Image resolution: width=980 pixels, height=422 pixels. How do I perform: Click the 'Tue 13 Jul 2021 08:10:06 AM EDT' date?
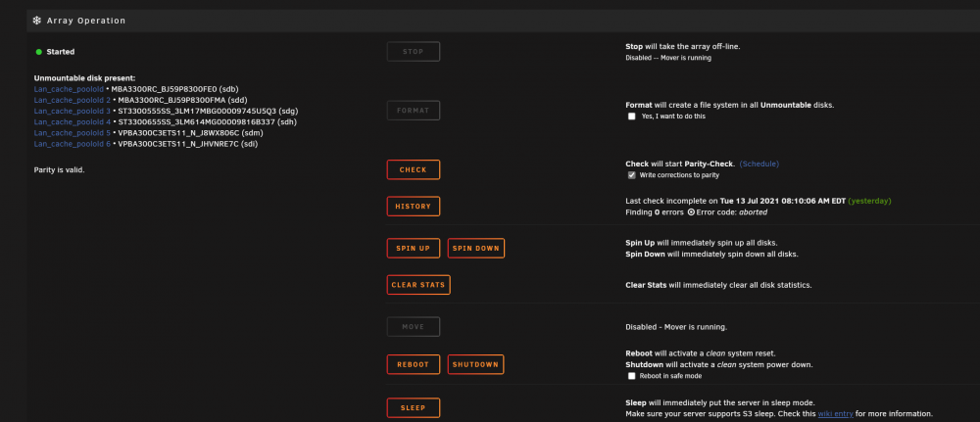[782, 201]
